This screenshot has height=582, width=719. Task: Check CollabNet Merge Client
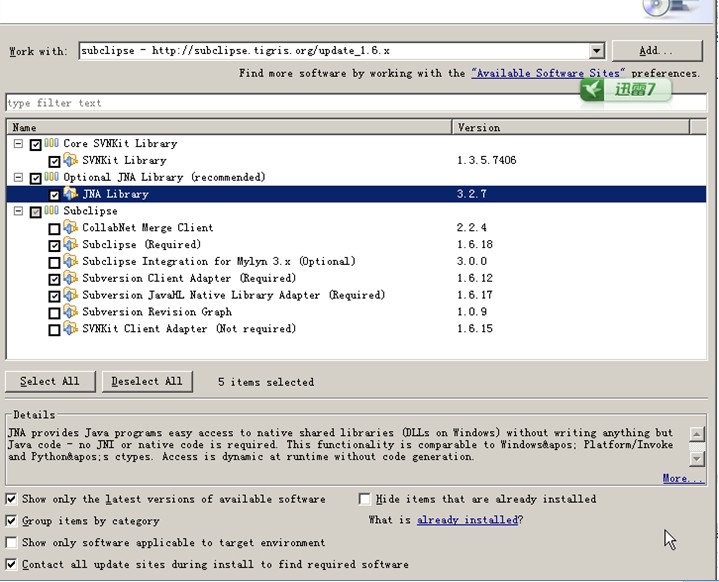(54, 229)
